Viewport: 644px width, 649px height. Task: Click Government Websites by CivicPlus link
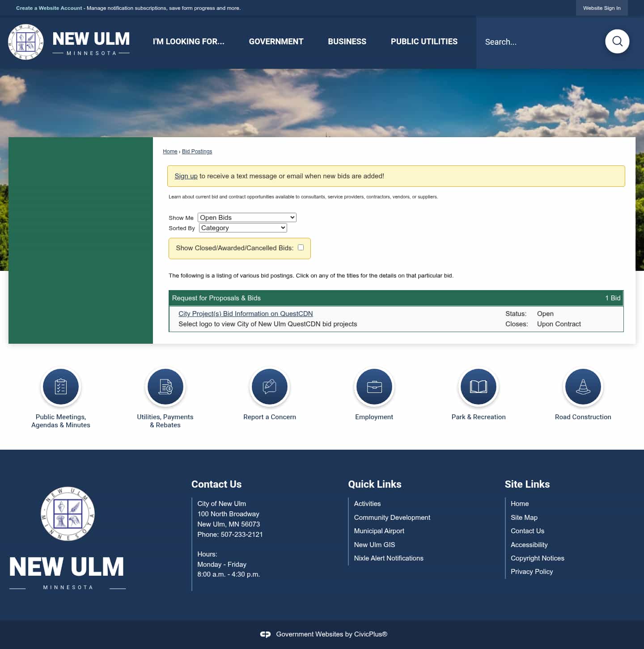[x=331, y=634]
